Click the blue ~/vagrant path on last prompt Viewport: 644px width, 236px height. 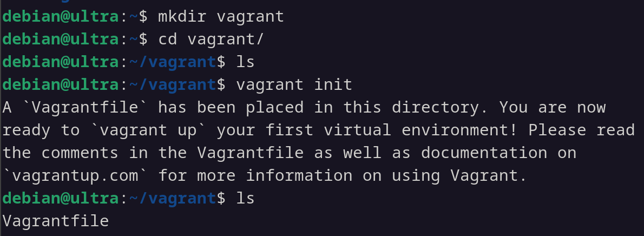click(x=173, y=199)
